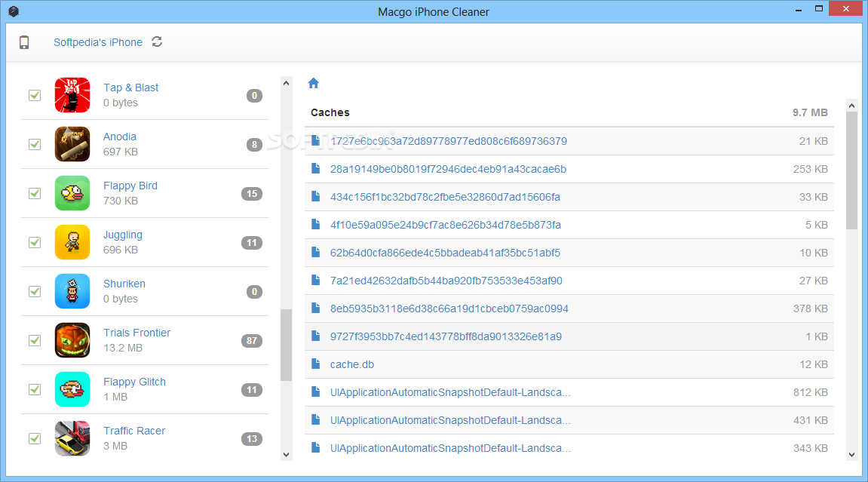Open file 62b64d0cfa866ede4c5bbadeab41af35bc51abf5
Screen dimensions: 868x482
click(445, 253)
